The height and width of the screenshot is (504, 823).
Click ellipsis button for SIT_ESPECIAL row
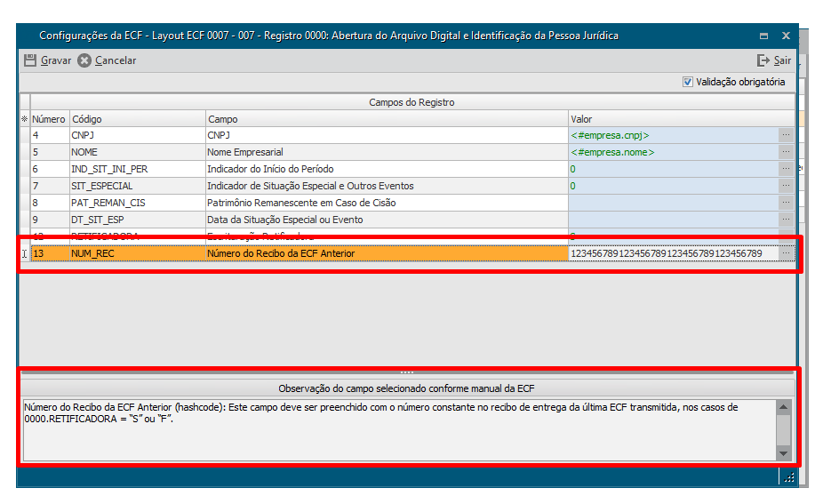click(786, 186)
